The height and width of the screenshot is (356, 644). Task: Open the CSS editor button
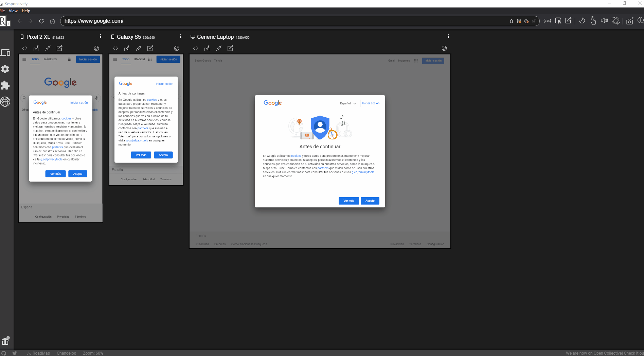tap(547, 21)
